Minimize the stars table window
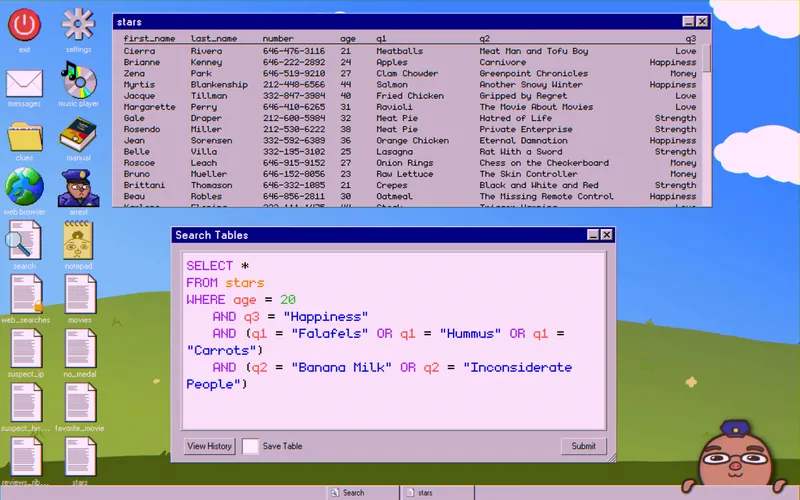800x500 pixels. click(688, 21)
